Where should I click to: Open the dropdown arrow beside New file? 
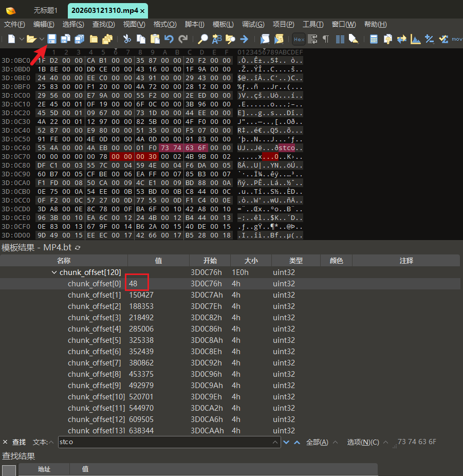[22, 39]
